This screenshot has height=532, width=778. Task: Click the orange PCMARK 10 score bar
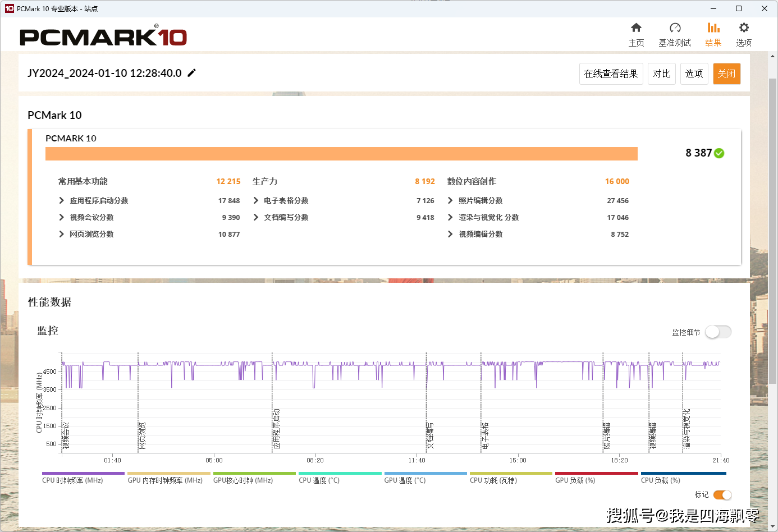point(341,154)
